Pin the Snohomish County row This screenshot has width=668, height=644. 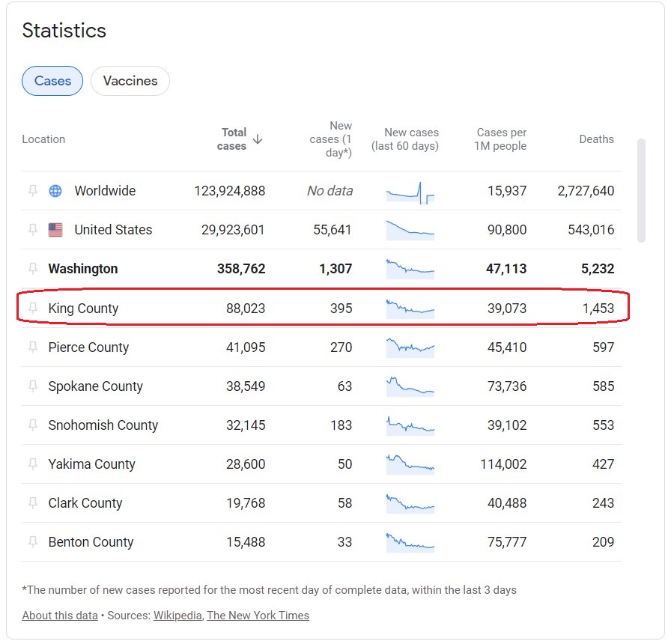pyautogui.click(x=32, y=425)
